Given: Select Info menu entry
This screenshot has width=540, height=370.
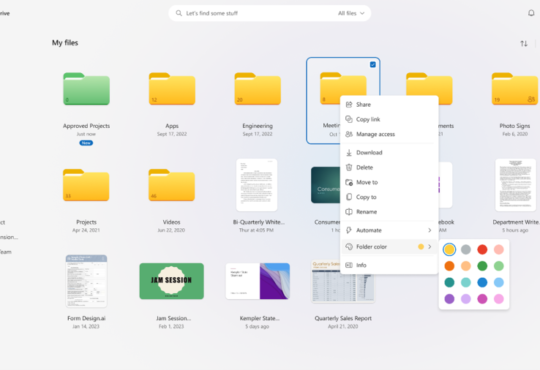Looking at the screenshot, I should click(389, 265).
